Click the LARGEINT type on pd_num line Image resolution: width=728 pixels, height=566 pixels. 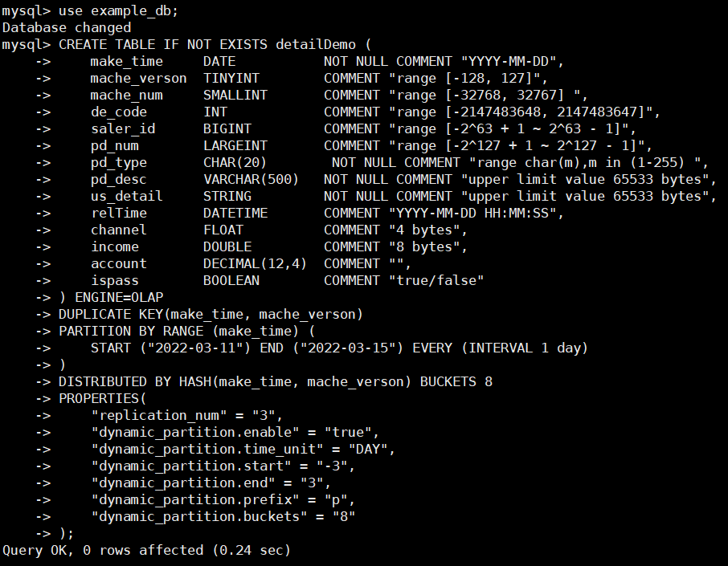click(x=235, y=145)
